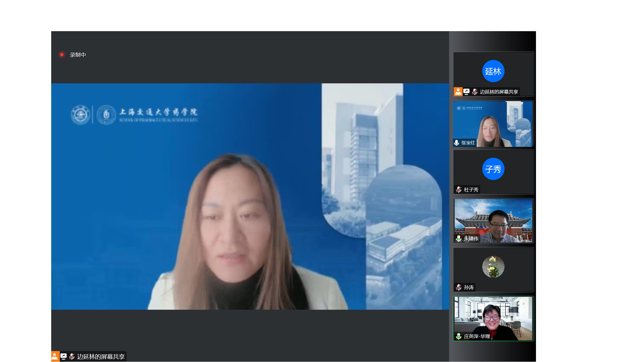The image size is (644, 362).
Task: Click 杜子秀's muted microphone icon
Action: (459, 190)
